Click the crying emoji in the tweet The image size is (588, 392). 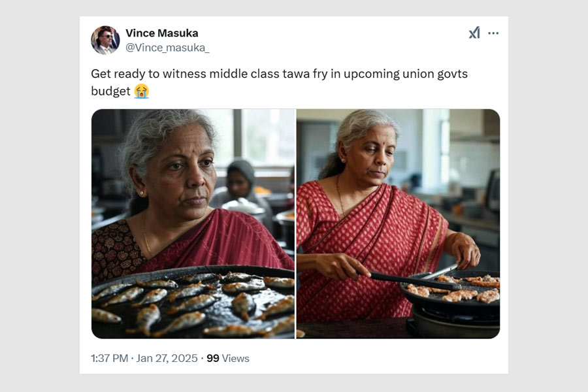[x=141, y=91]
